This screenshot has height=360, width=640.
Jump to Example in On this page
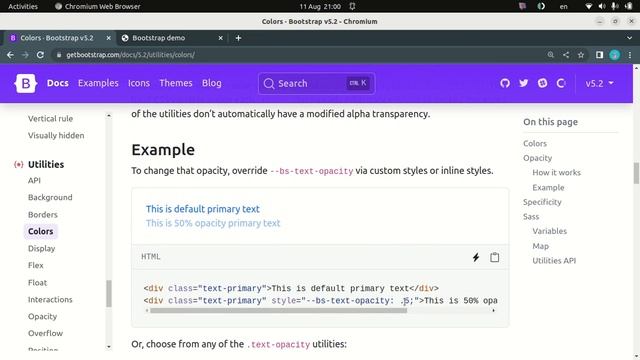548,187
